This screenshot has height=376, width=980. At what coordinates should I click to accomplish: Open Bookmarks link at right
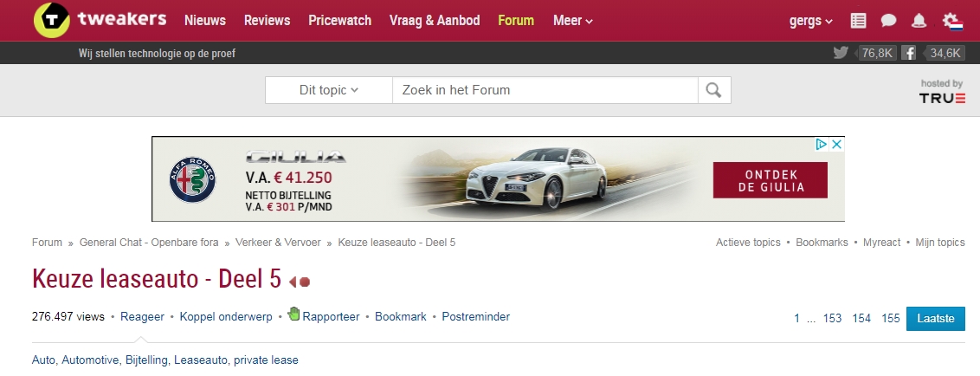[x=822, y=242]
